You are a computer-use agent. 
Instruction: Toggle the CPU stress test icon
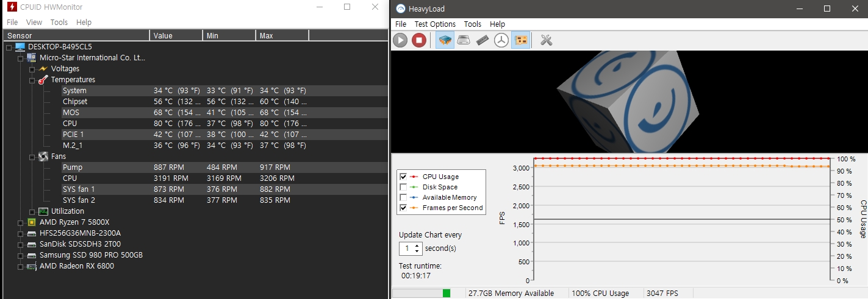(446, 40)
